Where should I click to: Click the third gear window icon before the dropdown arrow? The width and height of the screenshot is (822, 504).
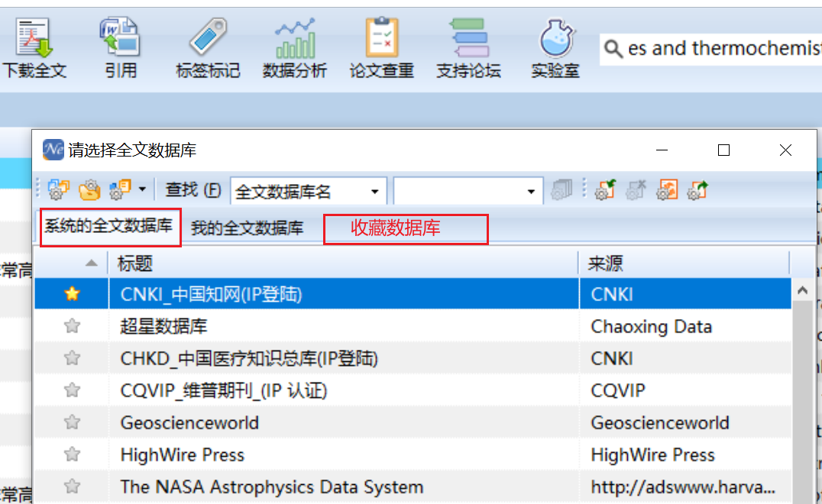pos(120,189)
